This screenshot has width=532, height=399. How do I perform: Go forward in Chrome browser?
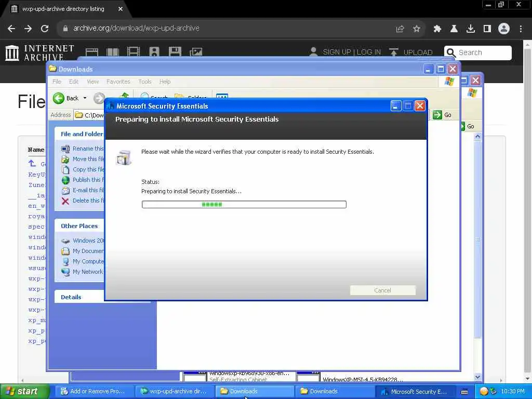[28, 29]
